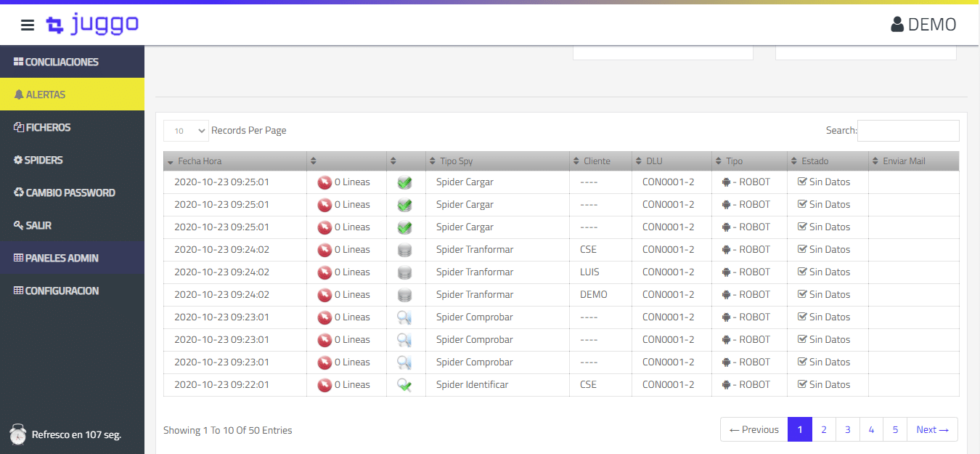Sort table by Fecha Hora column
Viewport: 980px width, 454px height.
click(234, 161)
